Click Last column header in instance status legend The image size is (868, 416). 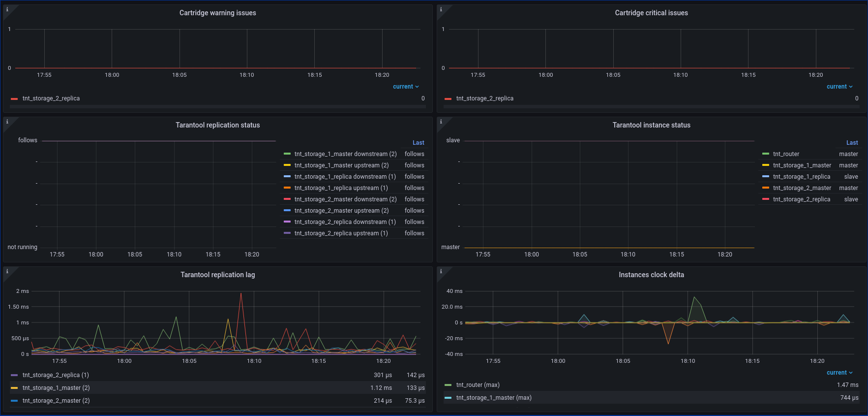pyautogui.click(x=852, y=143)
